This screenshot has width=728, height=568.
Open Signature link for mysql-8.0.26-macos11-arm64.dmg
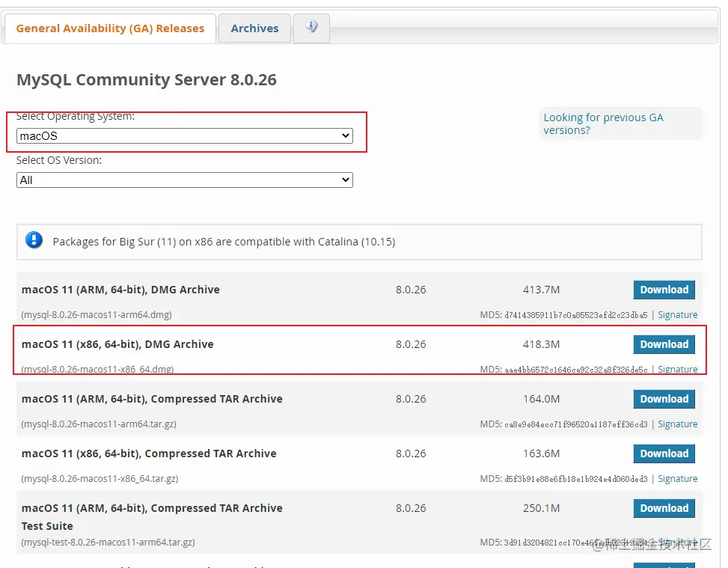tap(677, 315)
